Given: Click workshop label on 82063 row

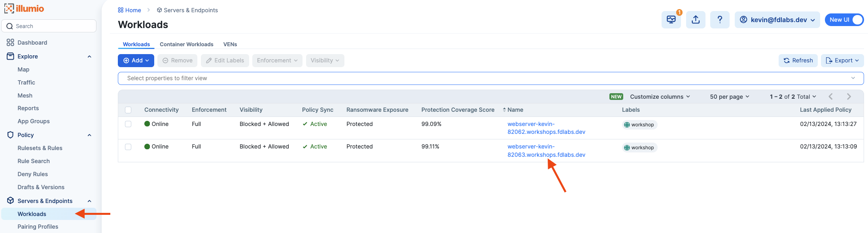Looking at the screenshot, I should click(x=639, y=148).
